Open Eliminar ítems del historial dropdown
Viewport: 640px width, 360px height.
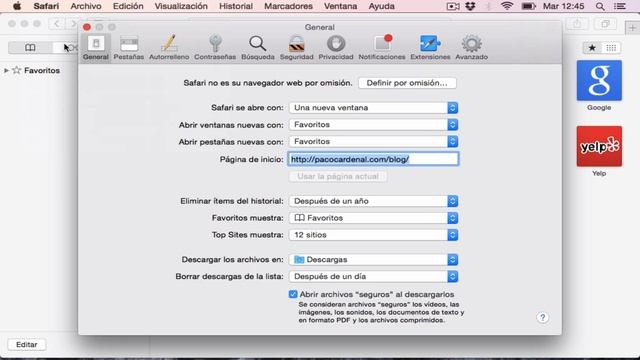(373, 201)
